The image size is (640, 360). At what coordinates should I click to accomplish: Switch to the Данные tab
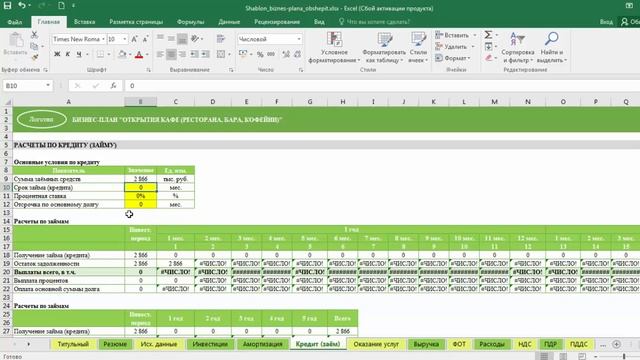(x=229, y=22)
